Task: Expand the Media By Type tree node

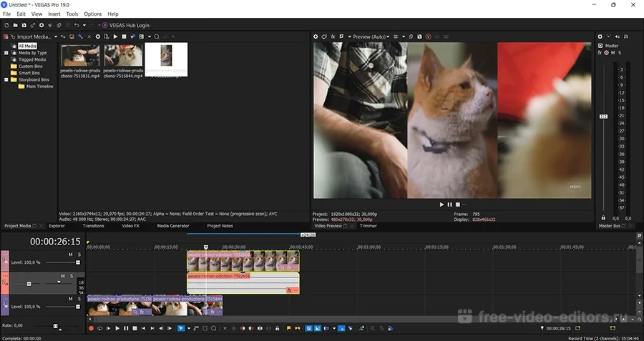Action: click(x=6, y=53)
